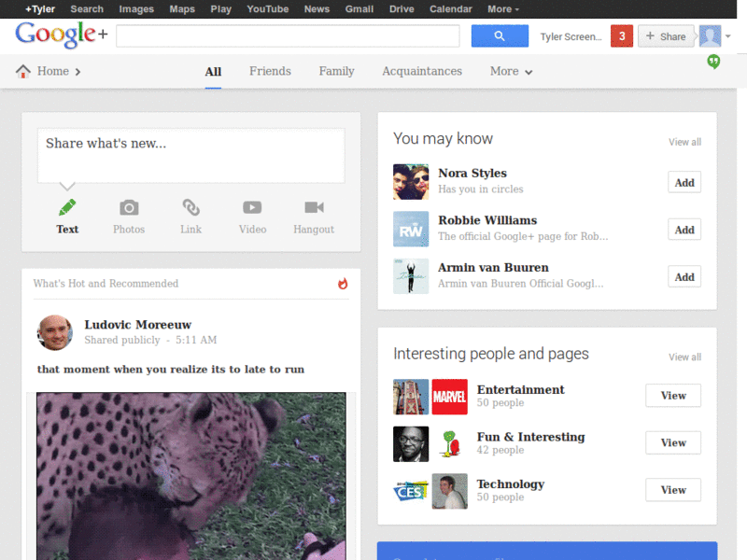Image resolution: width=747 pixels, height=560 pixels.
Task: View the Entertainment people list
Action: coord(673,395)
